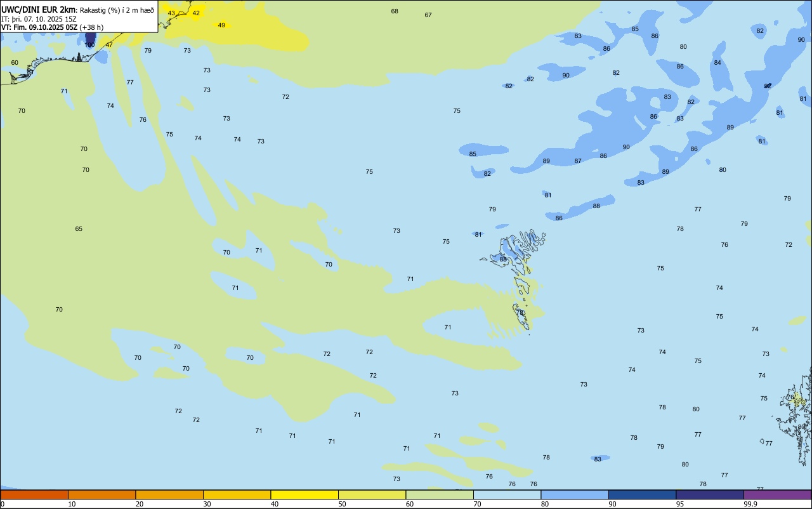
Task: Click the value '42' in the yellow area
Action: pos(196,13)
